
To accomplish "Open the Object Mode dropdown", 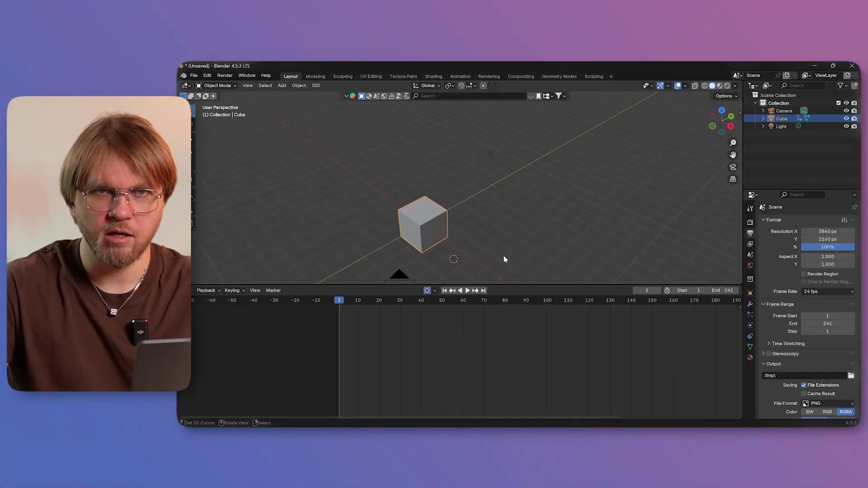I will point(217,85).
